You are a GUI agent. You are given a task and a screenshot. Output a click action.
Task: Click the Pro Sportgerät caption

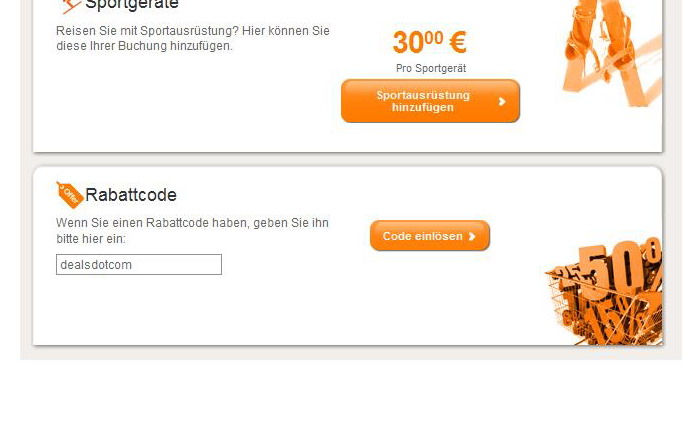[431, 69]
